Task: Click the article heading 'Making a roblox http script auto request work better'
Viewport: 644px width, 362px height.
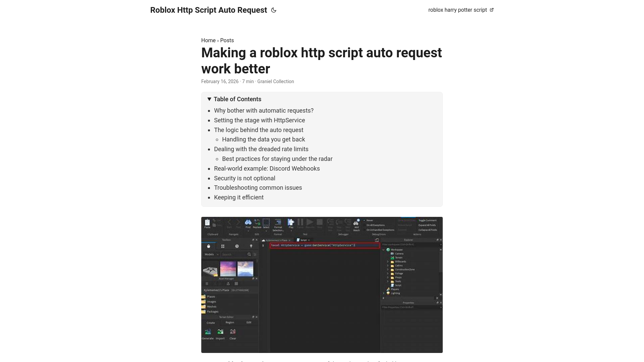Action: point(322,61)
